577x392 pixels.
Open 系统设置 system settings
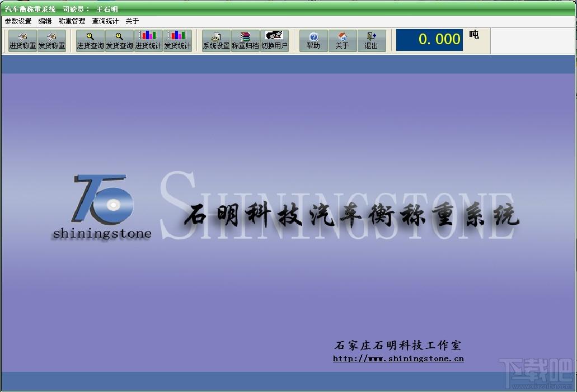[x=216, y=41]
